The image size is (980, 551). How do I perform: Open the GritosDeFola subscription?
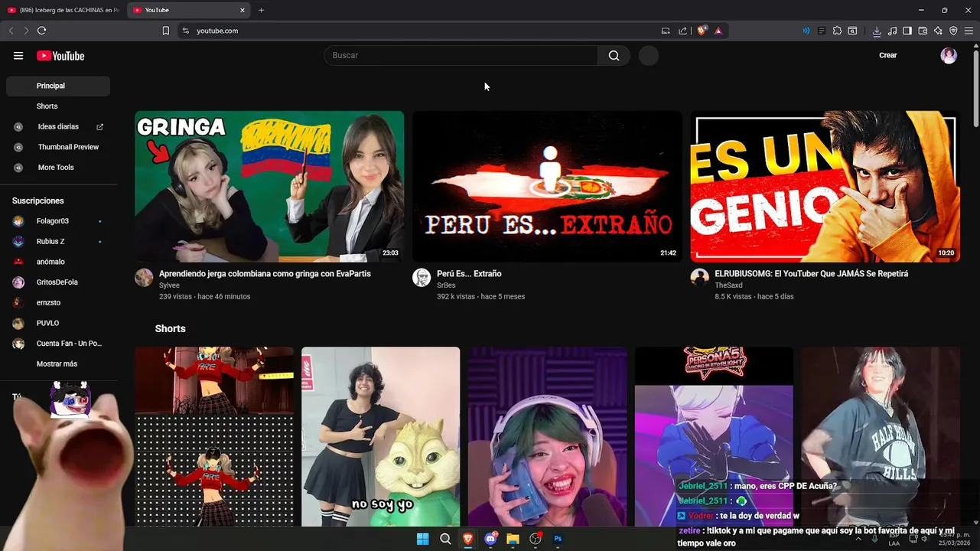[58, 282]
